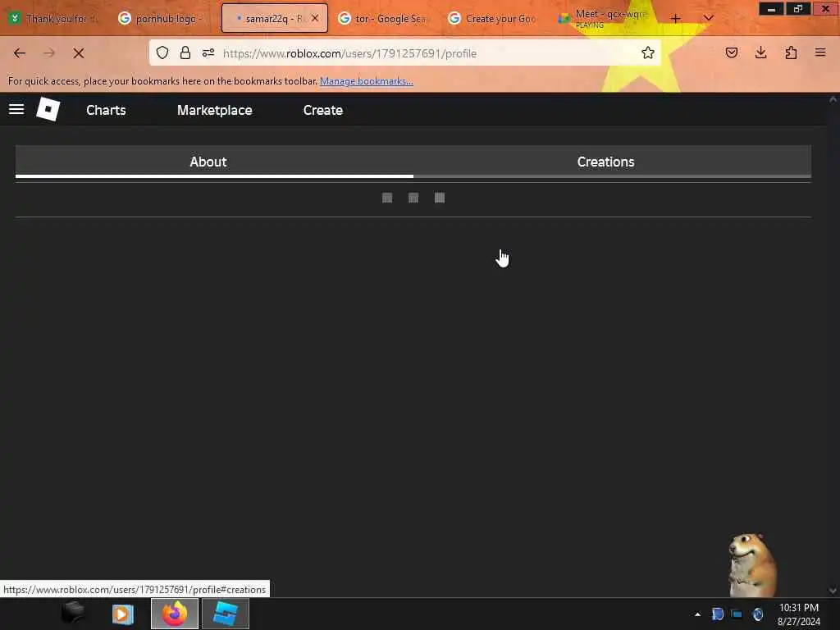Go back using the browser back arrow
Viewport: 840px width, 630px height.
(20, 53)
